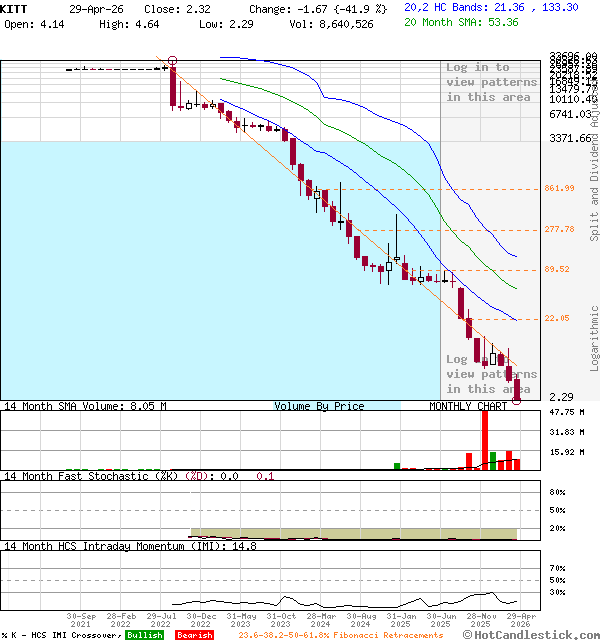Image resolution: width=600 pixels, height=640 pixels.
Task: Click the 22.05 Fibonacci retracement label
Action: tap(557, 318)
